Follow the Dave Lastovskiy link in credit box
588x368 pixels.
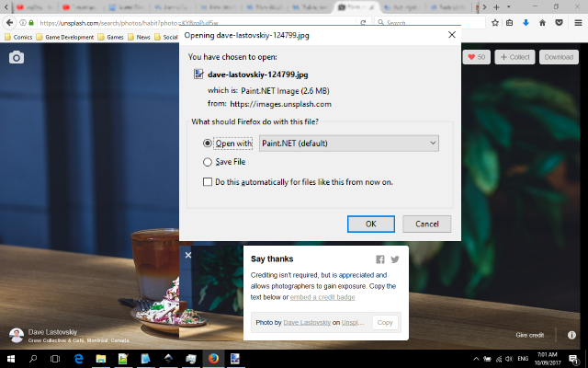point(307,323)
